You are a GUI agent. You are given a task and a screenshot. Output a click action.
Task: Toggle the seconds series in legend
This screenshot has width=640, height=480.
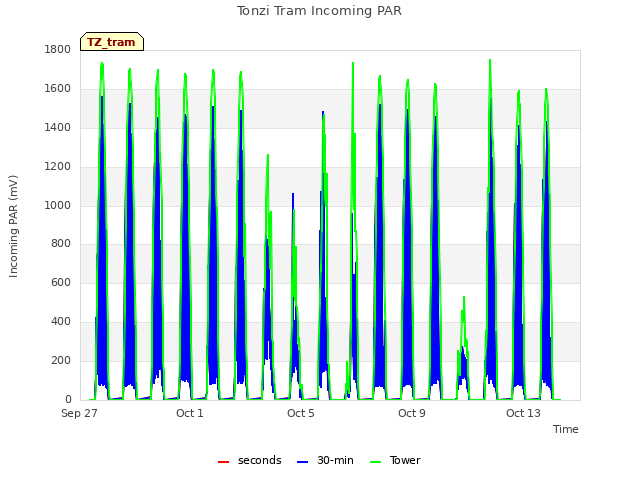250,460
